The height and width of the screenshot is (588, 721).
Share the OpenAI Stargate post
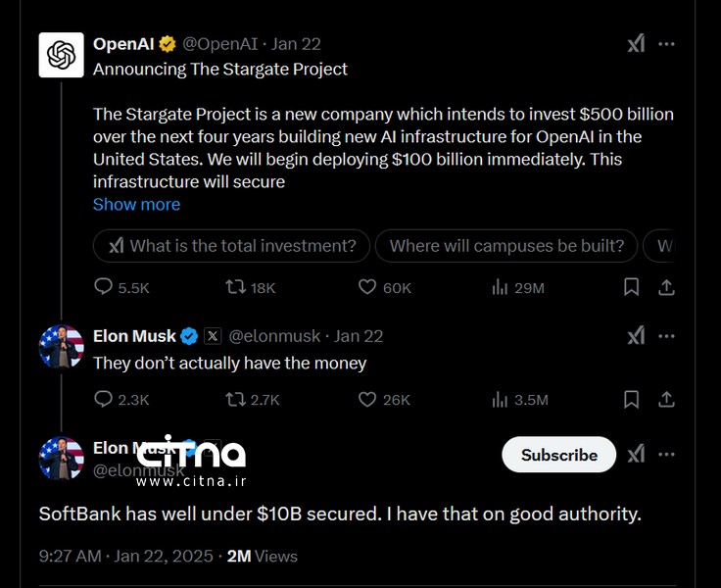pyautogui.click(x=666, y=287)
